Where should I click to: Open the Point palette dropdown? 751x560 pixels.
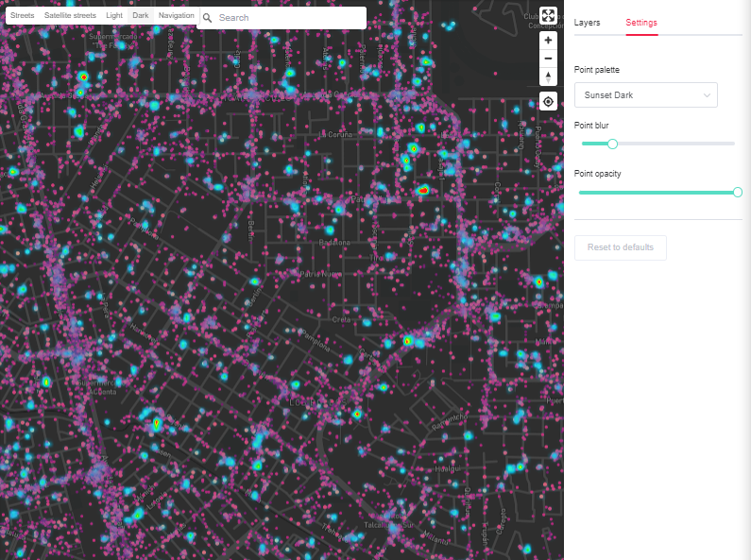645,94
